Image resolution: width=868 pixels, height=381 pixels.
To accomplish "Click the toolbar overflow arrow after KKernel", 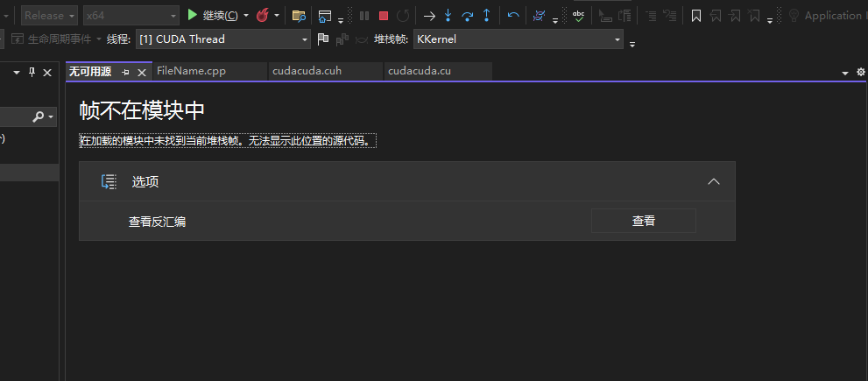I will click(632, 43).
